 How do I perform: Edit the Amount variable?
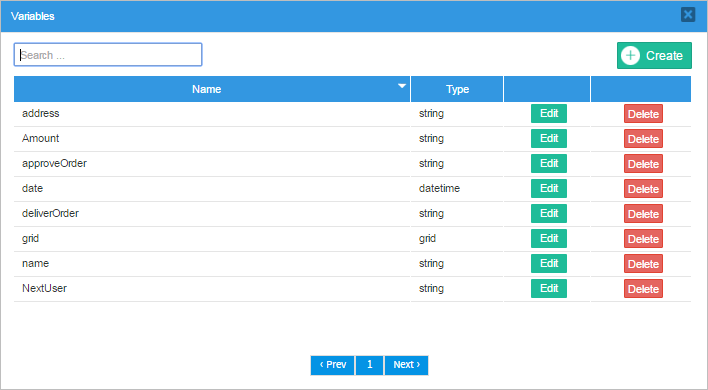point(549,139)
